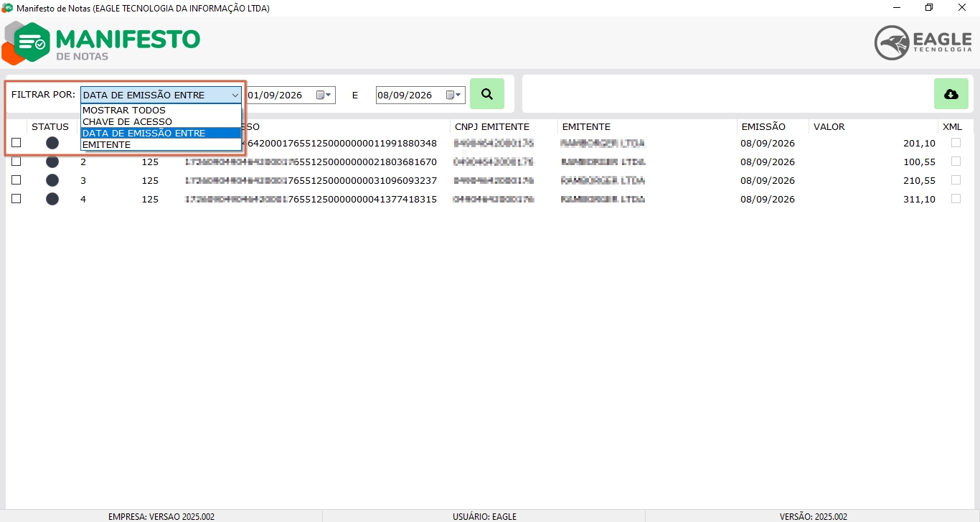
Task: Tick the select checkbox of row 2
Action: coord(17,162)
